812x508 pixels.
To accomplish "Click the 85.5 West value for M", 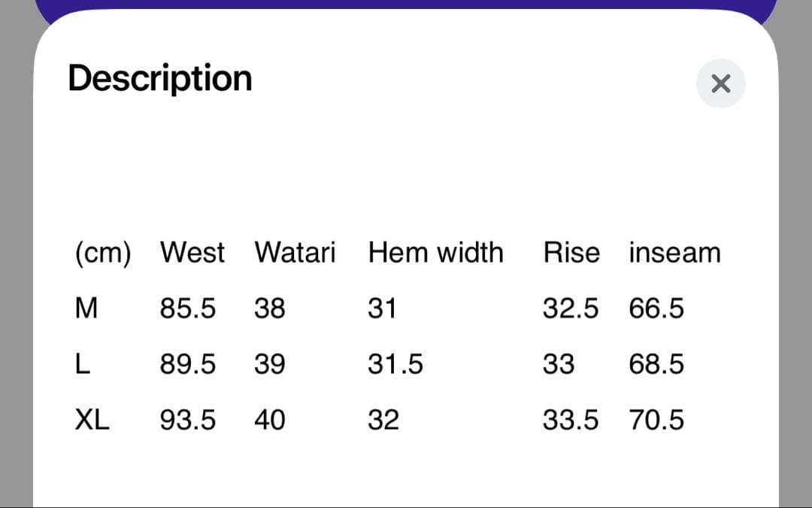I will pyautogui.click(x=187, y=309).
